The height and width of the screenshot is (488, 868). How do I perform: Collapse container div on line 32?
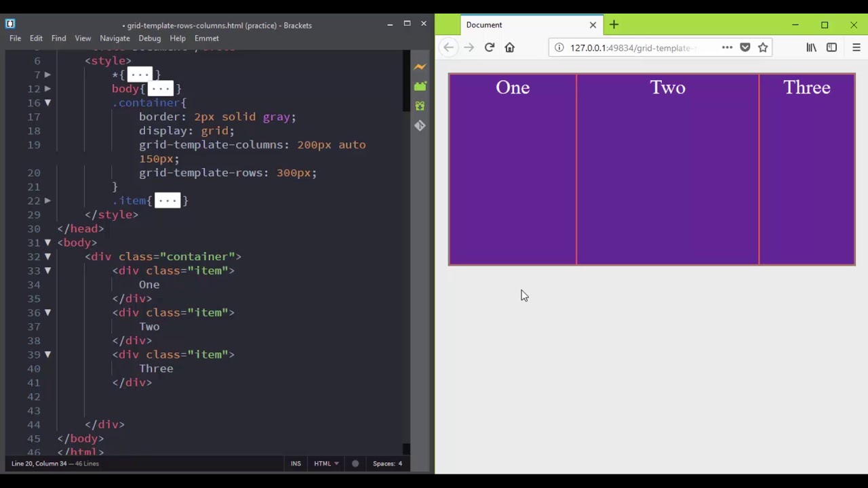point(47,257)
